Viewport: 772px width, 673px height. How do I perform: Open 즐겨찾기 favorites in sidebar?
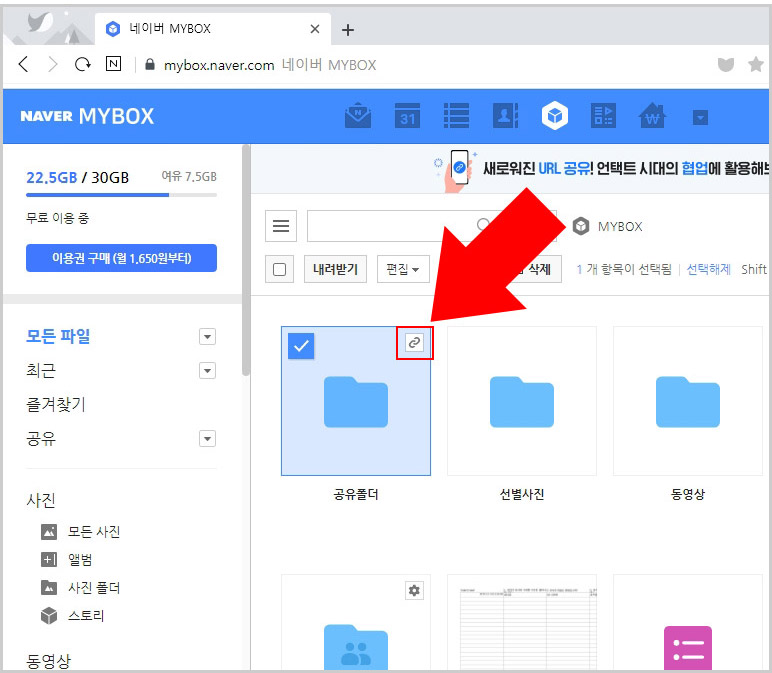coord(56,404)
